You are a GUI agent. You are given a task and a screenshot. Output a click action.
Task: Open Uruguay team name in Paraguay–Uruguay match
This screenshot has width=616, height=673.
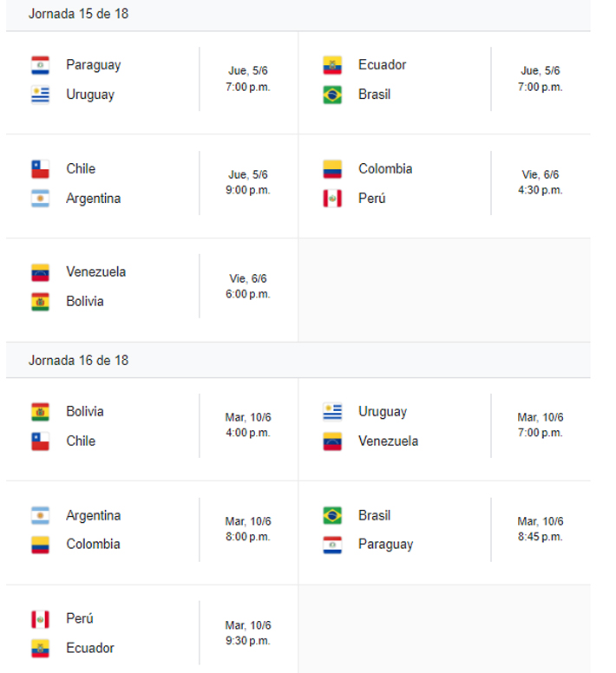[x=90, y=95]
